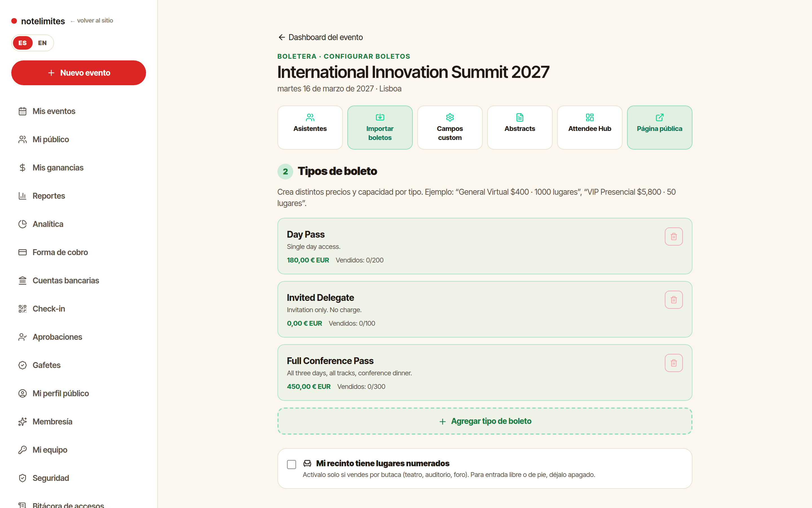Screen dimensions: 812x508
Task: Click the Cuentas bancarias bank icon
Action: tap(23, 281)
